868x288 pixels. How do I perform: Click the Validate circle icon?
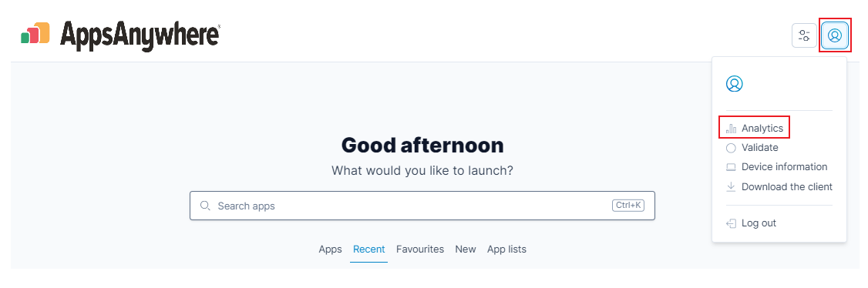pyautogui.click(x=731, y=148)
